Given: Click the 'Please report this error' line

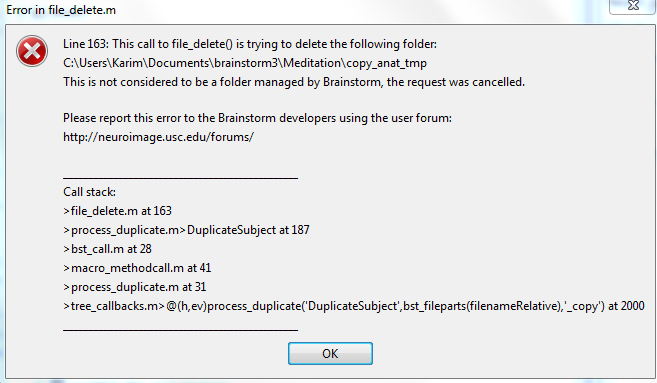Looking at the screenshot, I should pos(257,118).
